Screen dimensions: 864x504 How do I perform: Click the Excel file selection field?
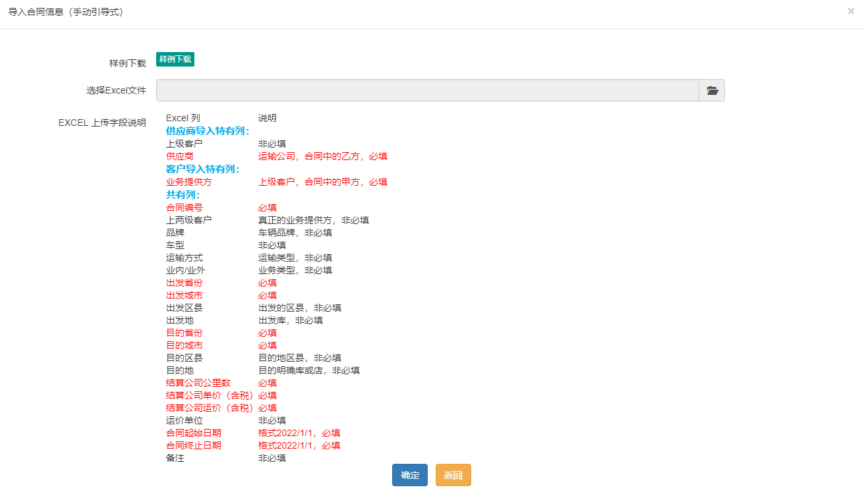tap(427, 90)
